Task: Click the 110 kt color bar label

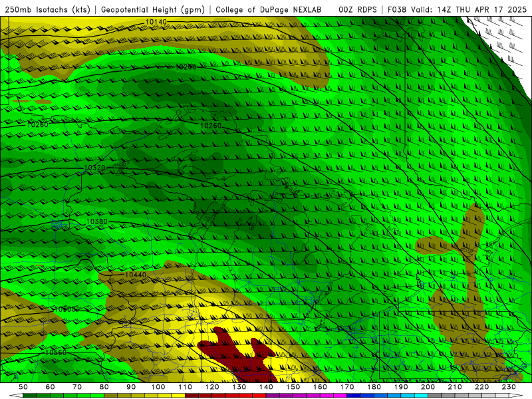Action: tap(186, 387)
